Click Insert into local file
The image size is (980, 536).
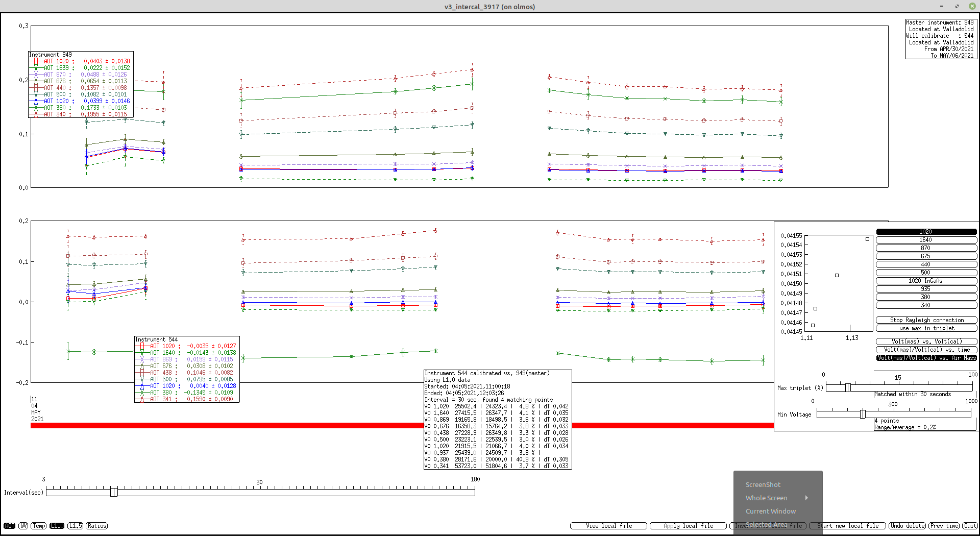click(x=768, y=526)
